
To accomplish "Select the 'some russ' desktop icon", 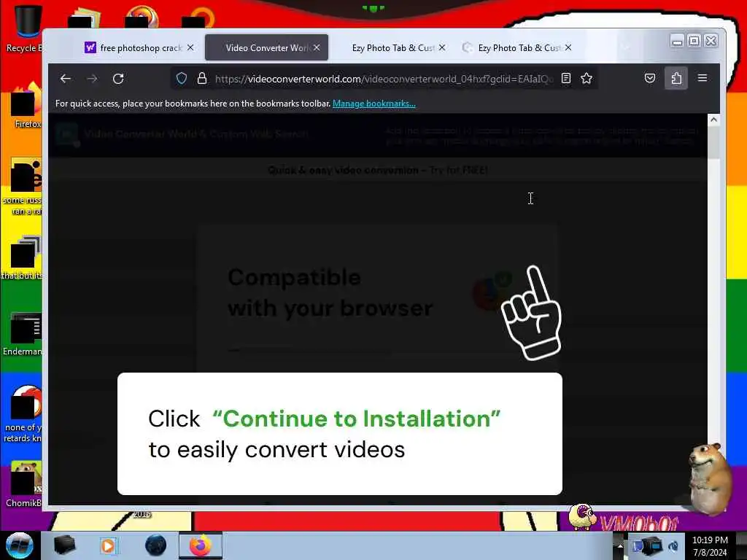I will click(23, 186).
